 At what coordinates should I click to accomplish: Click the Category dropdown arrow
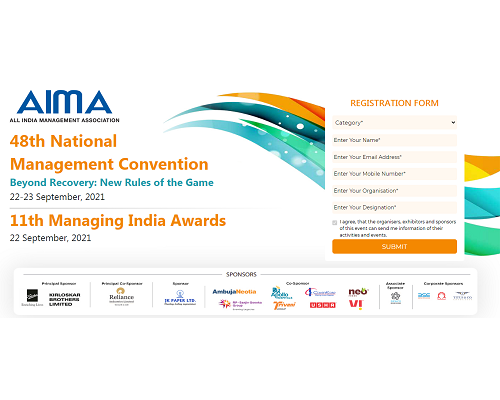coord(453,123)
